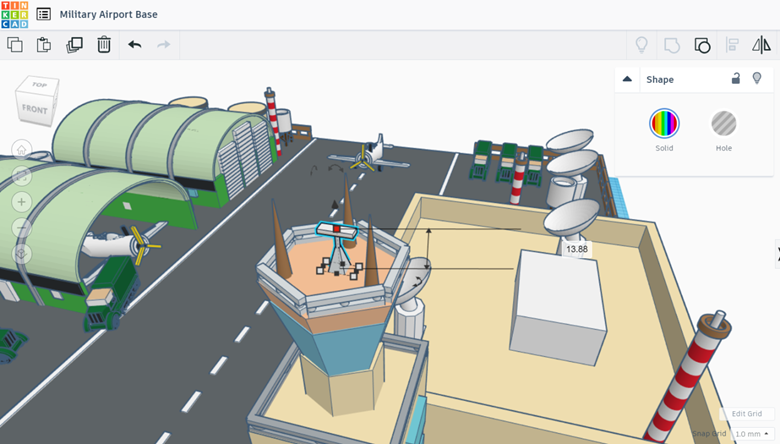
Task: Delete selection with the trash icon
Action: click(104, 45)
